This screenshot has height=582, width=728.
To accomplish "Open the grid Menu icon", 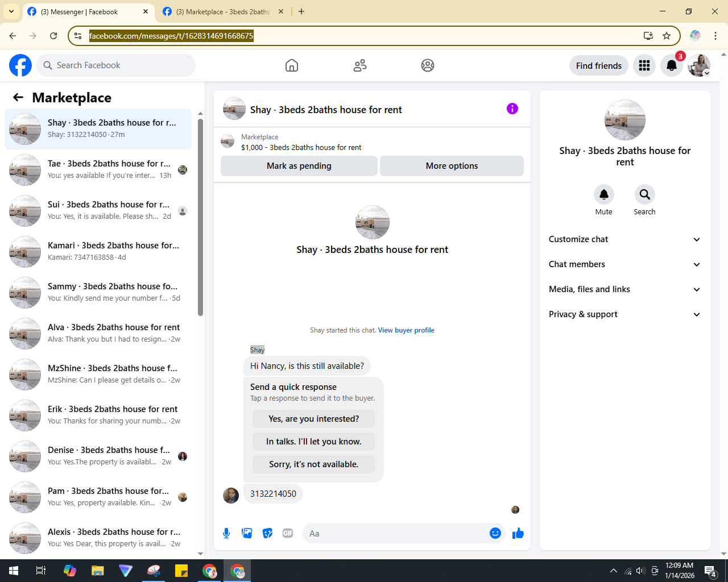I will [644, 65].
